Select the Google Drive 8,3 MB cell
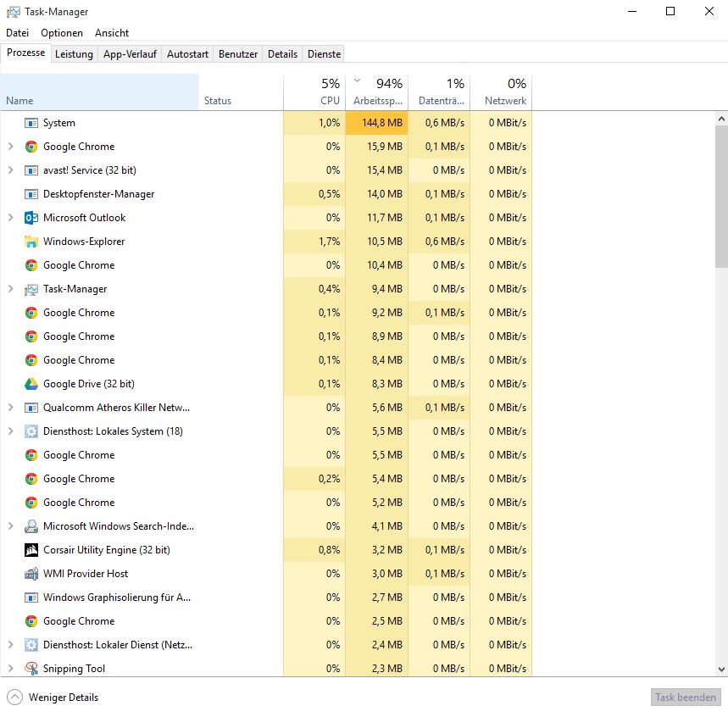Viewport: 728px width, 717px height. 376,384
